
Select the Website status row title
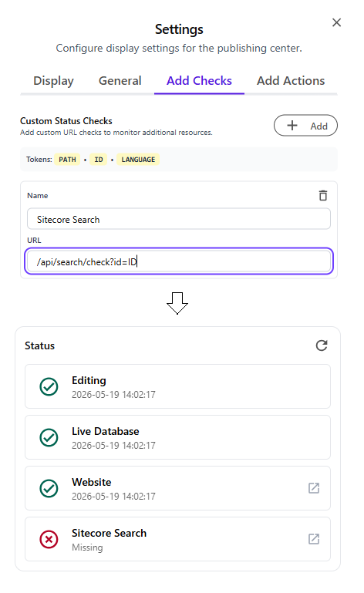pyautogui.click(x=92, y=482)
